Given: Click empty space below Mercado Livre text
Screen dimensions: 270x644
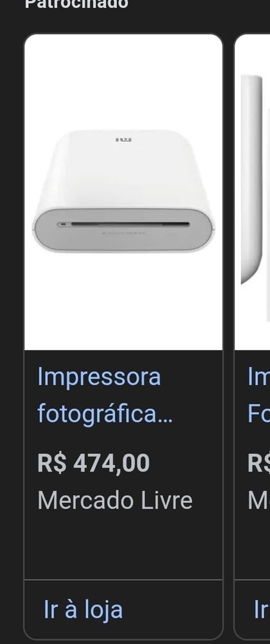Looking at the screenshot, I should [x=123, y=546].
